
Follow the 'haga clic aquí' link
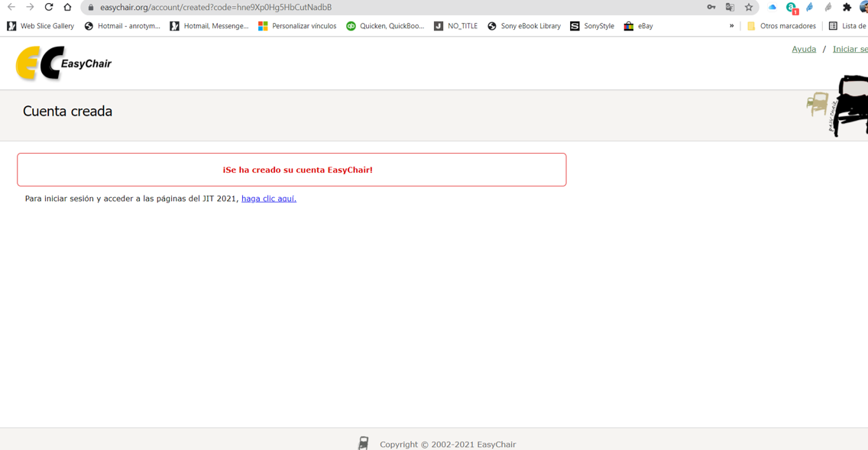(x=268, y=198)
